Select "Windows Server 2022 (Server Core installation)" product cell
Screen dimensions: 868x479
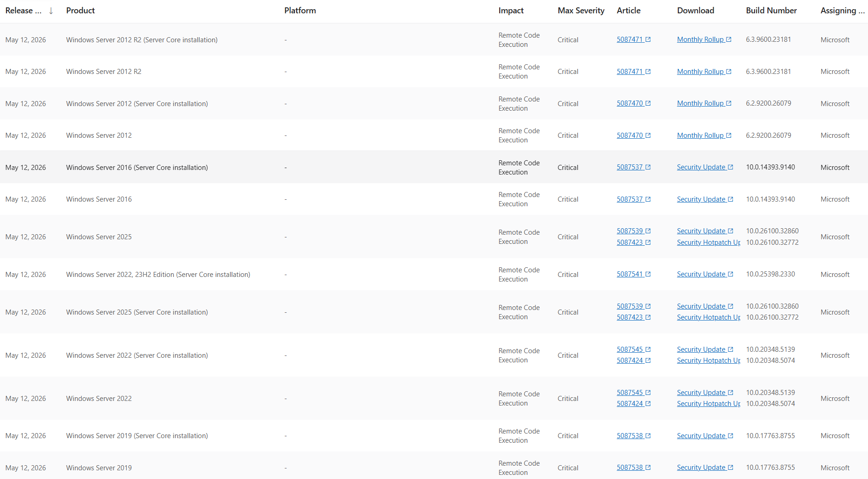pyautogui.click(x=137, y=355)
